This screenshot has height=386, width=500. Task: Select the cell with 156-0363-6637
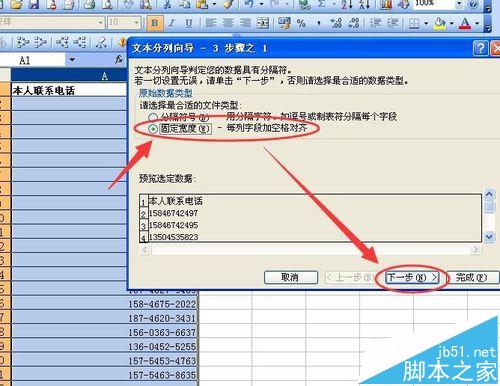coord(105,333)
